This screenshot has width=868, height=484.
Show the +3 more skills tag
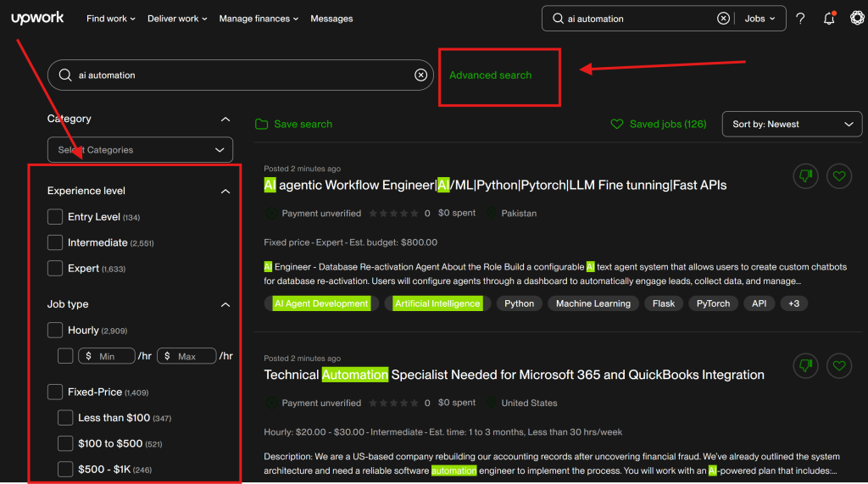[793, 303]
